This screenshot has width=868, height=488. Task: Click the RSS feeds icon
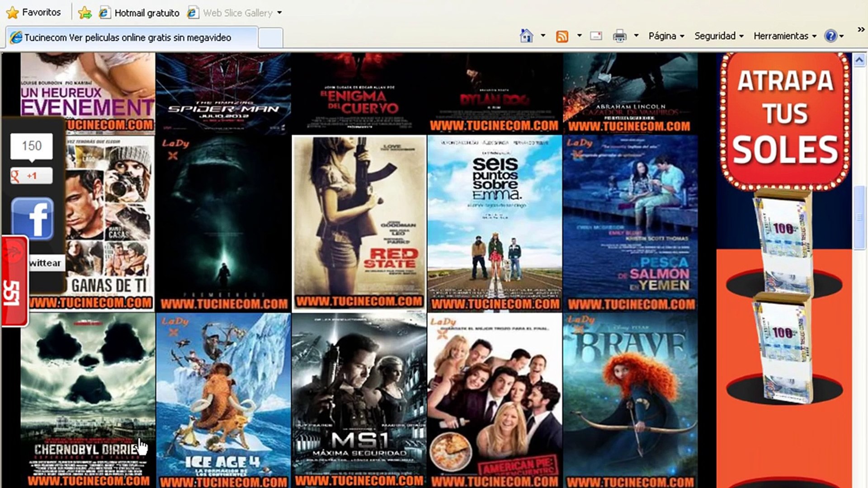tap(562, 36)
